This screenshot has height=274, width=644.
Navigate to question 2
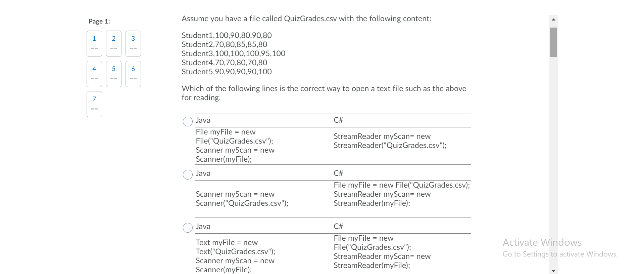pos(113,43)
